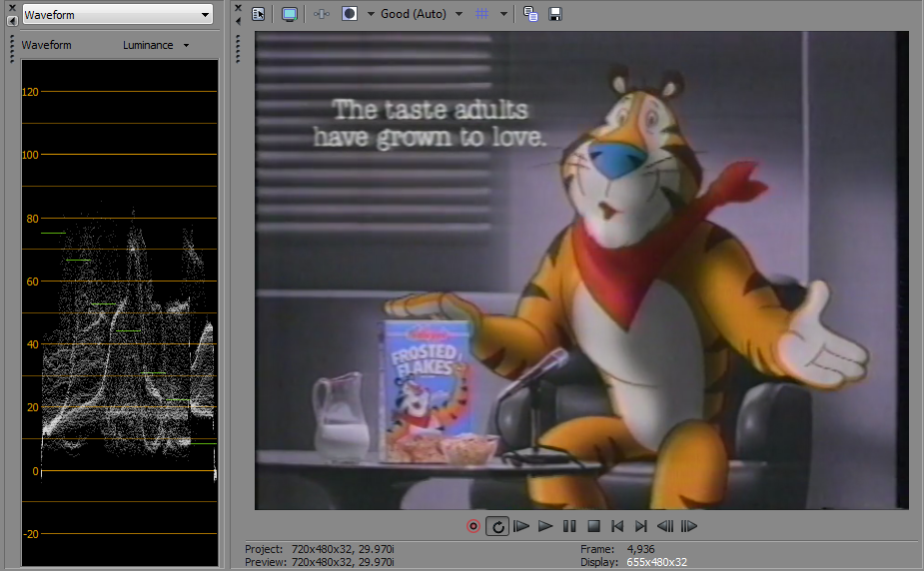Click the Video Preview panel grip handle
This screenshot has width=924, height=571.
238,49
